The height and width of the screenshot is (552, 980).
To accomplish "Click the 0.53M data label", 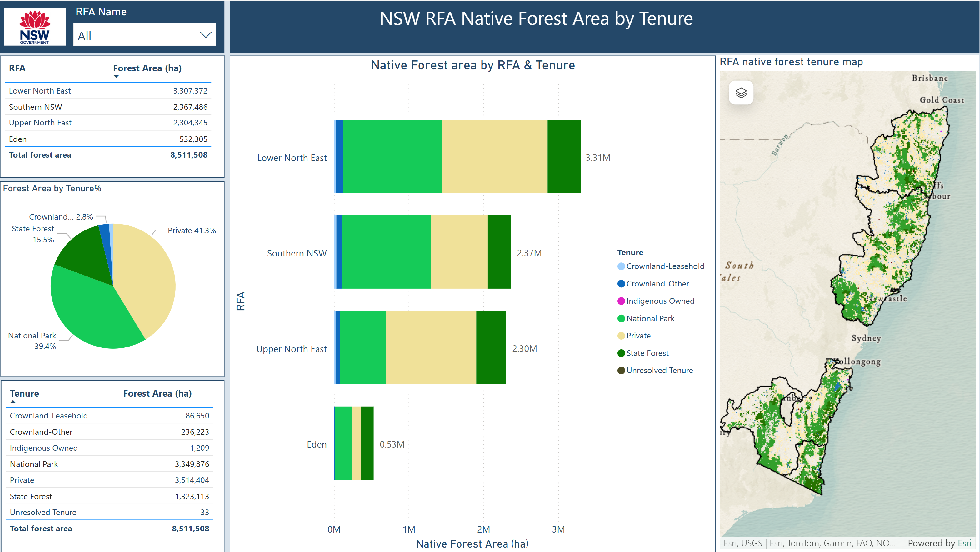I will click(x=392, y=444).
